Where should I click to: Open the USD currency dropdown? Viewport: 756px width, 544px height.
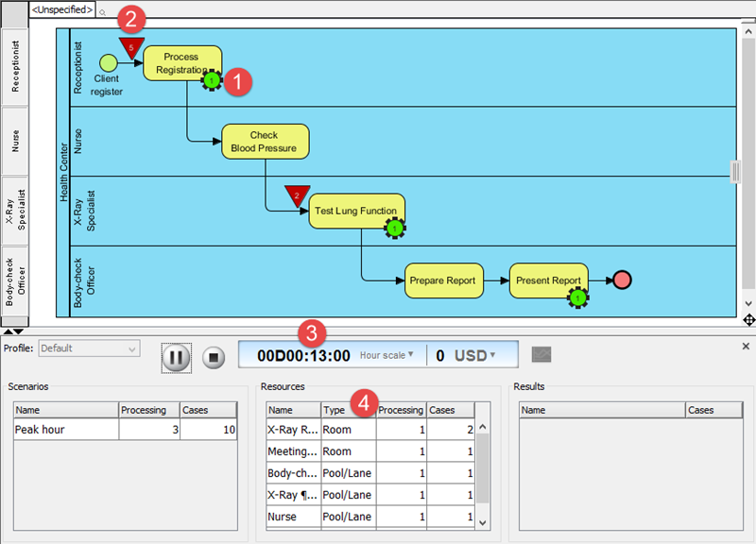(475, 356)
